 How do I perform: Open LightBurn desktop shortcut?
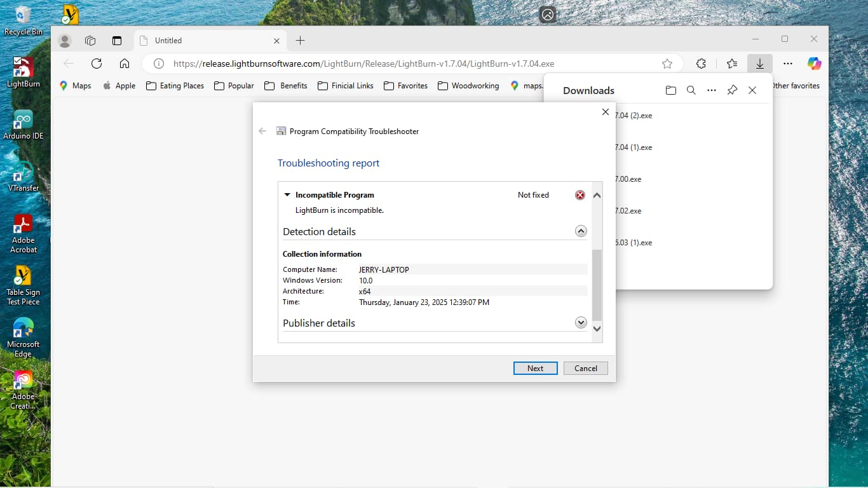pos(24,72)
